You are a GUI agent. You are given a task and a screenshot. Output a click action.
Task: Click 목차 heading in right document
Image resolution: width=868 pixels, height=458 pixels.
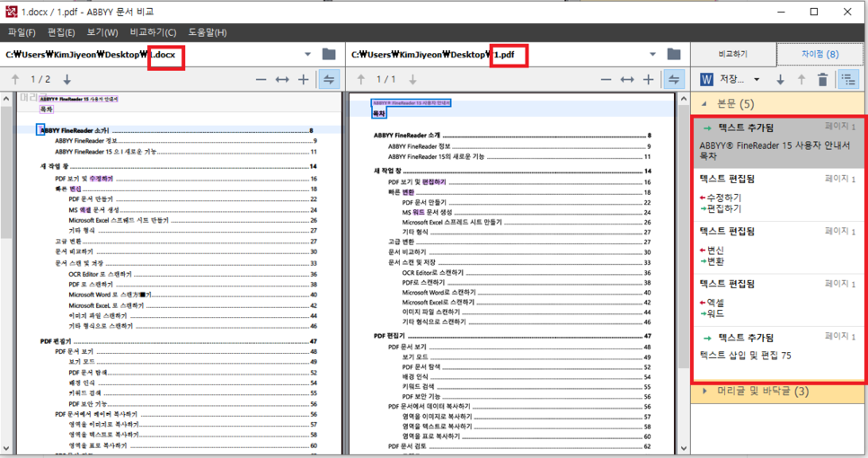378,113
